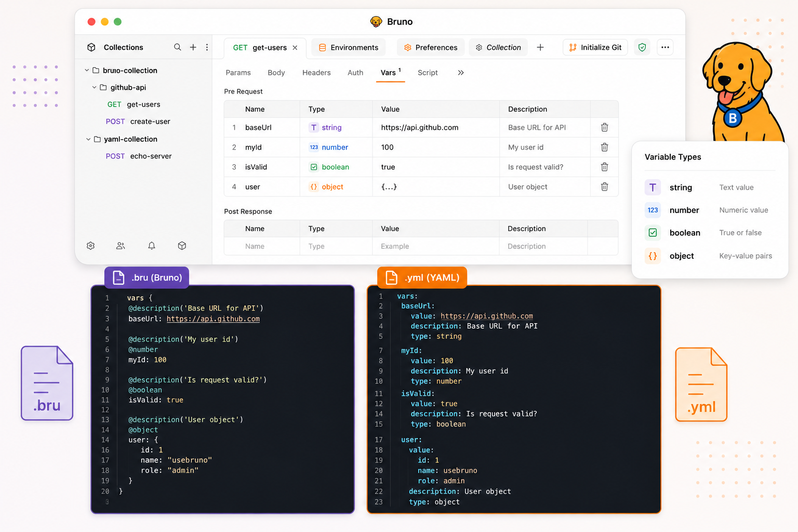
Task: Delete the myId variable row
Action: tap(605, 147)
